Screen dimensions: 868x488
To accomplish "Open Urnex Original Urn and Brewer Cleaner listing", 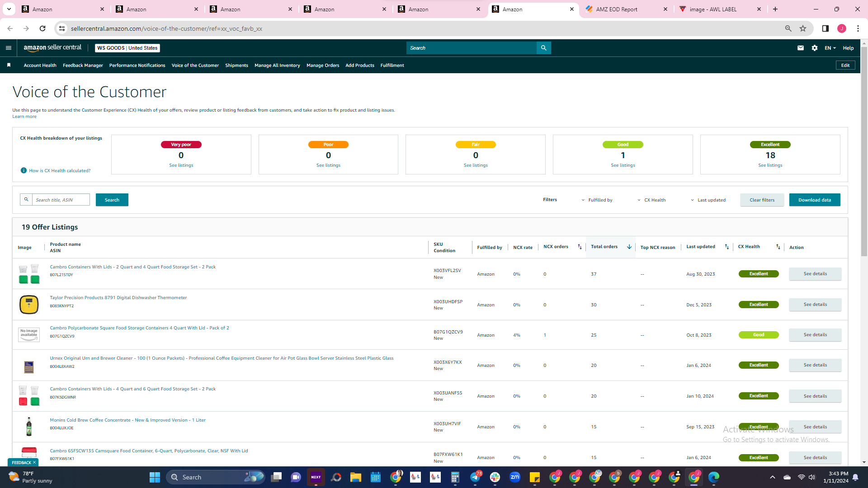I will pos(222,358).
